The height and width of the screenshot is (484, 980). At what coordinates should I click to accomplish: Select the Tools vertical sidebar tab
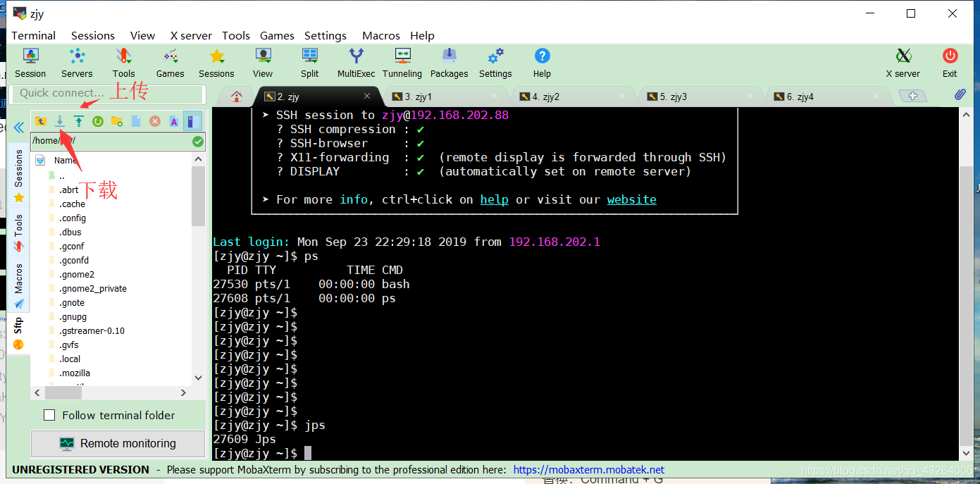[x=18, y=233]
